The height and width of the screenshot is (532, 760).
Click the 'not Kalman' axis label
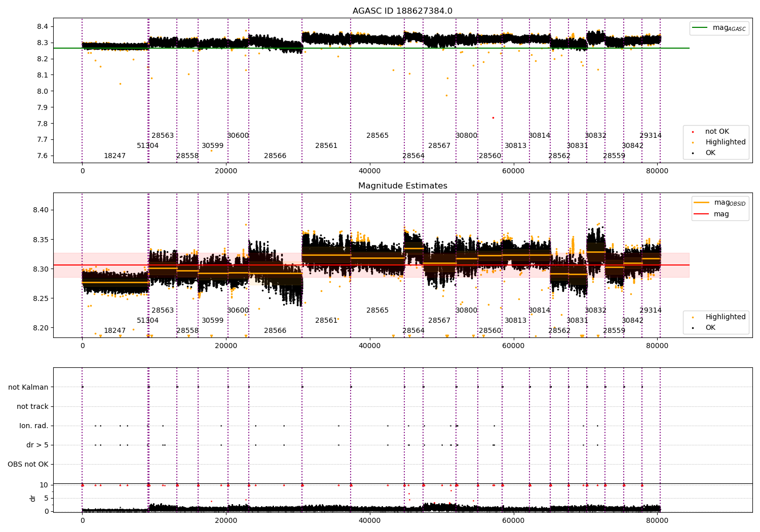tap(28, 387)
